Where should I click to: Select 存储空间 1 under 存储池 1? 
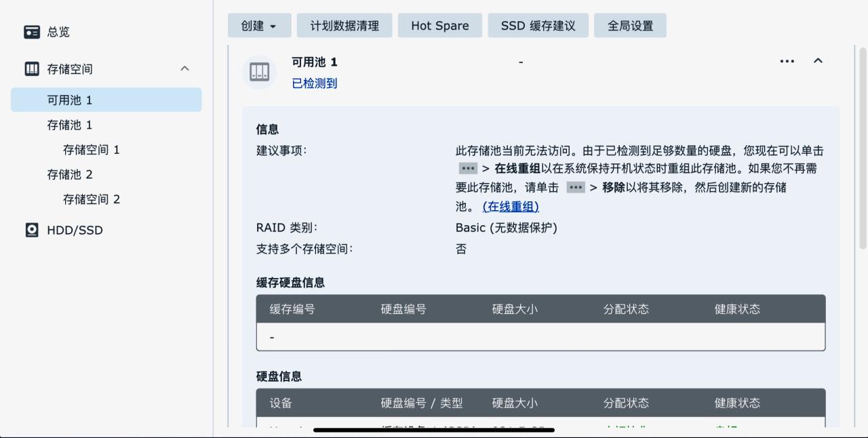coord(91,149)
